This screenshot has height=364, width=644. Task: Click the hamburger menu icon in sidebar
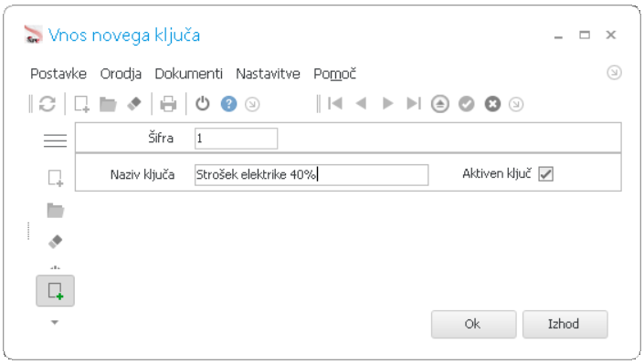click(55, 140)
